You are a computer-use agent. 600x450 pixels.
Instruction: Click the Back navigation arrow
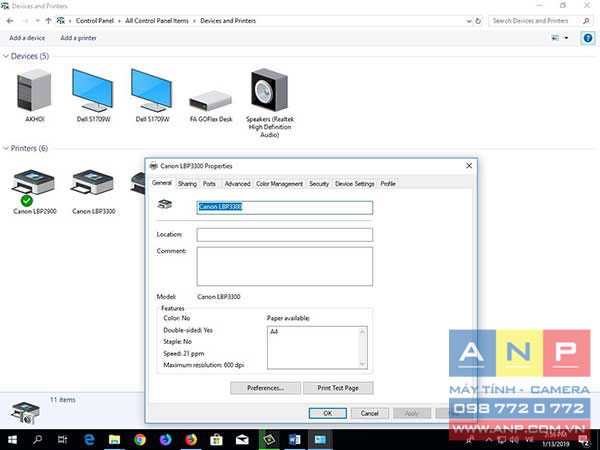tap(10, 21)
